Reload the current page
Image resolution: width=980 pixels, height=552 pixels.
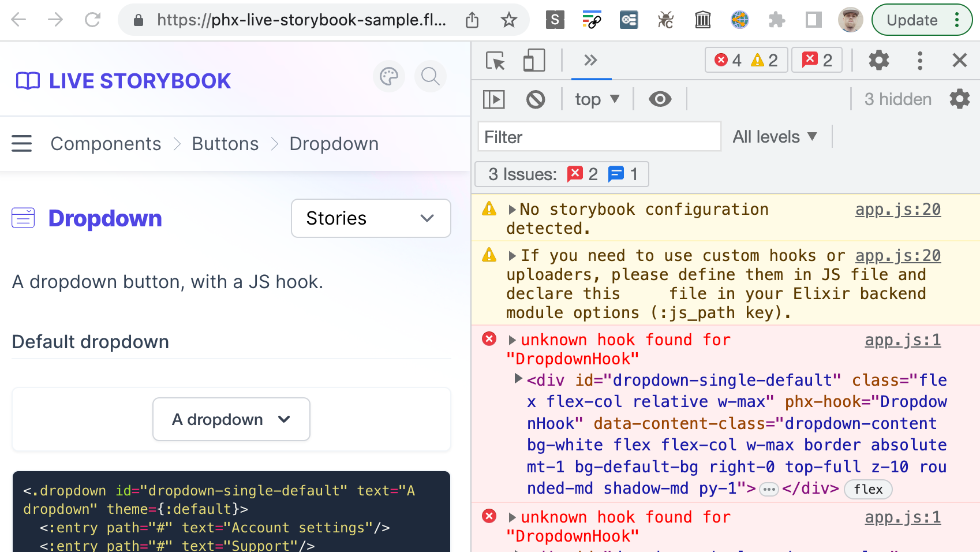93,19
